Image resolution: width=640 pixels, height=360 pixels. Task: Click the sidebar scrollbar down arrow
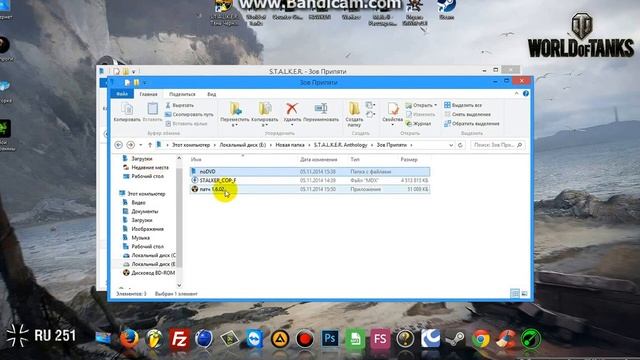point(179,285)
